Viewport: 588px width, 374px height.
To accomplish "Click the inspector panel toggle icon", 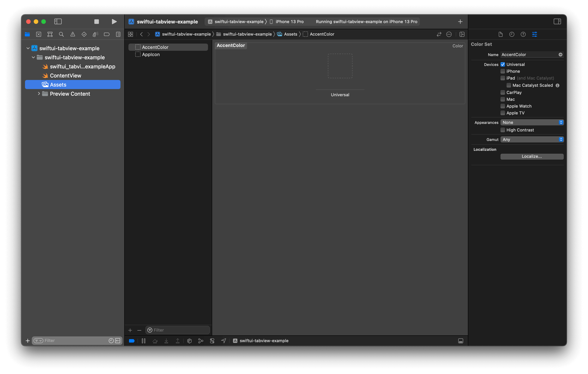I will [x=557, y=21].
